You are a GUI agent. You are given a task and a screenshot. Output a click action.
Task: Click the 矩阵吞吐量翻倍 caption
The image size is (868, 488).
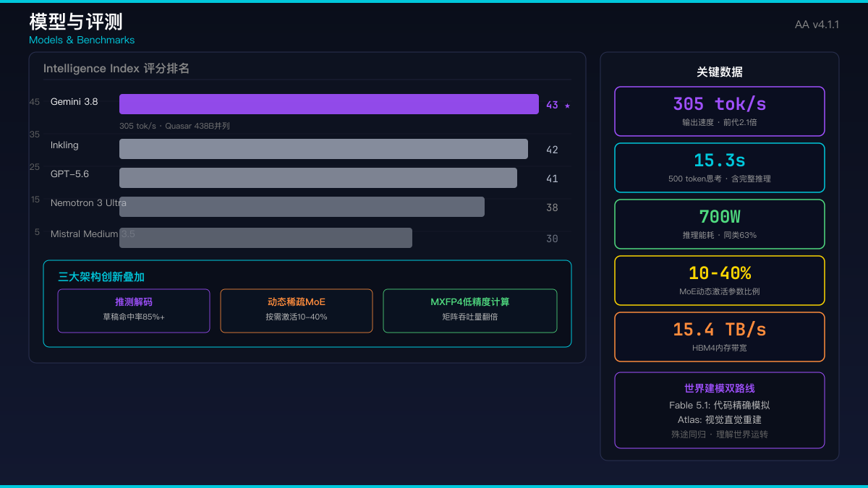point(470,317)
